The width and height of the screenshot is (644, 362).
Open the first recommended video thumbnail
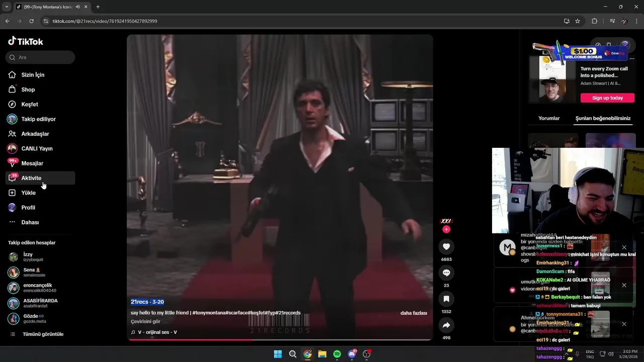coord(553,140)
